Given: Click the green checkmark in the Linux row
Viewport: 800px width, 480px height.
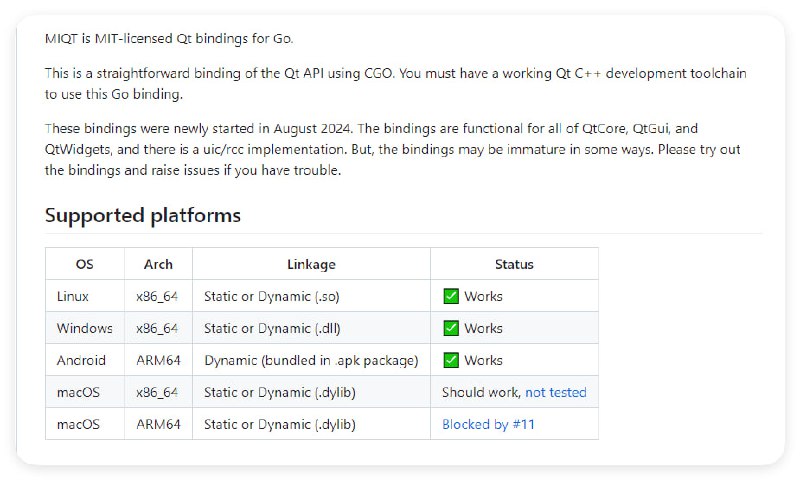Looking at the screenshot, I should [451, 296].
